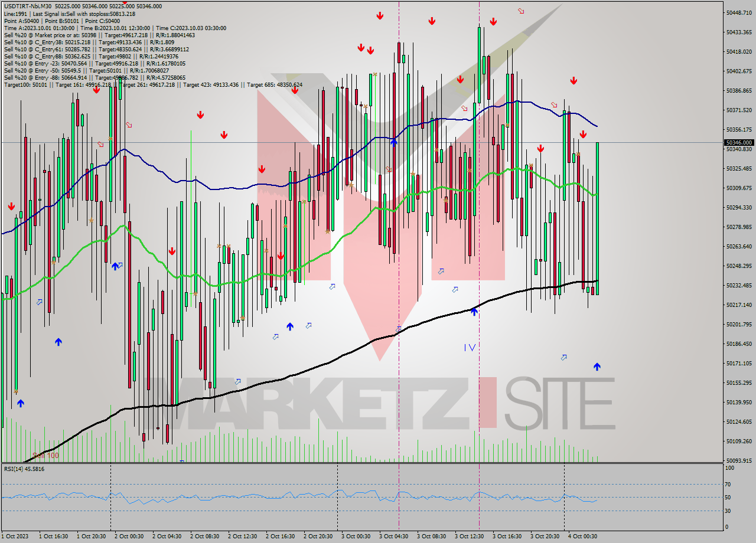Click the '2 Oct 20:30' time axis label

coord(318,537)
